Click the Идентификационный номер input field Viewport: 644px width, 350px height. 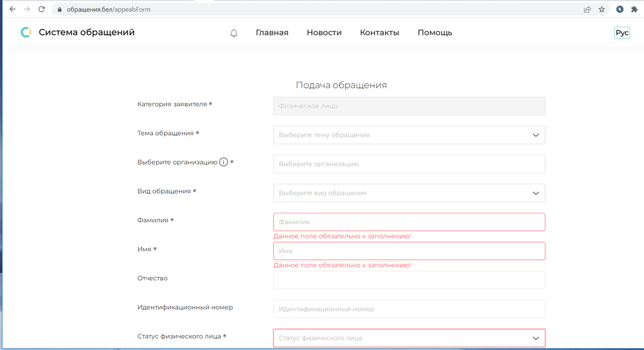tap(409, 309)
